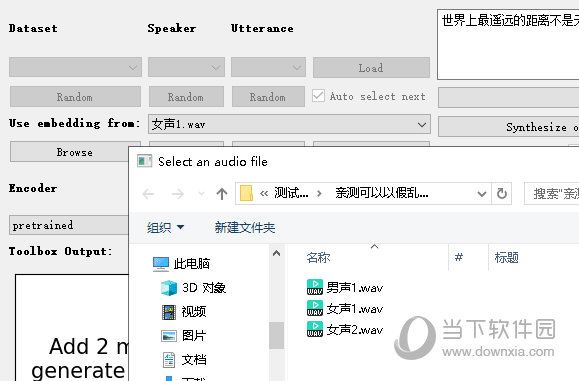The image size is (579, 381).
Task: Open 视频 folder in sidebar
Action: [x=184, y=312]
